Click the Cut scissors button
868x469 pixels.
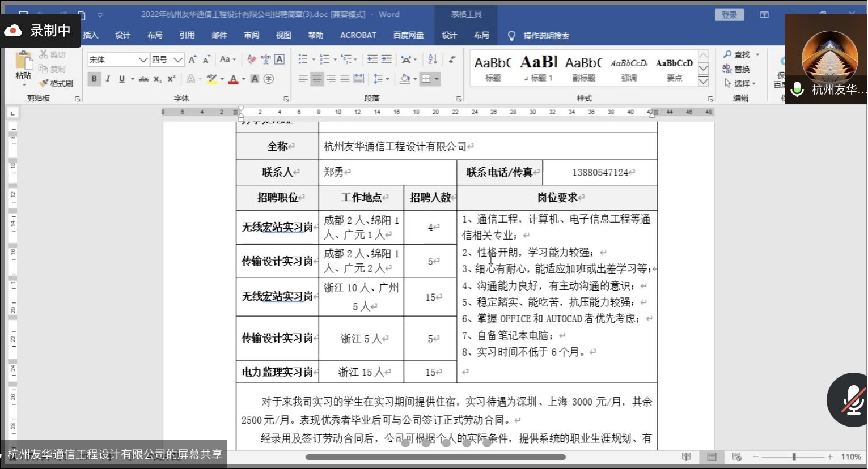tap(52, 54)
